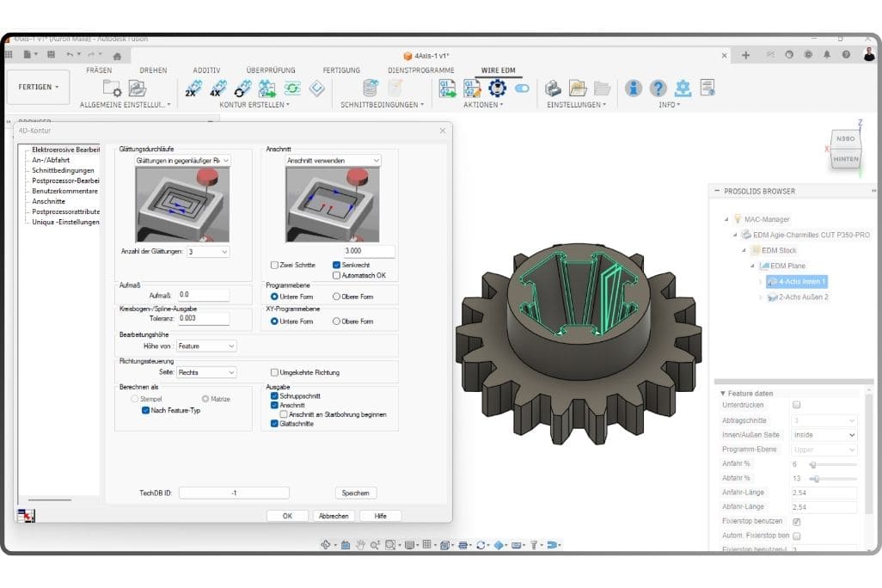Enable Anschnitt an Startbohrung beginnen checkbox
This screenshot has width=882, height=588.
(x=284, y=414)
